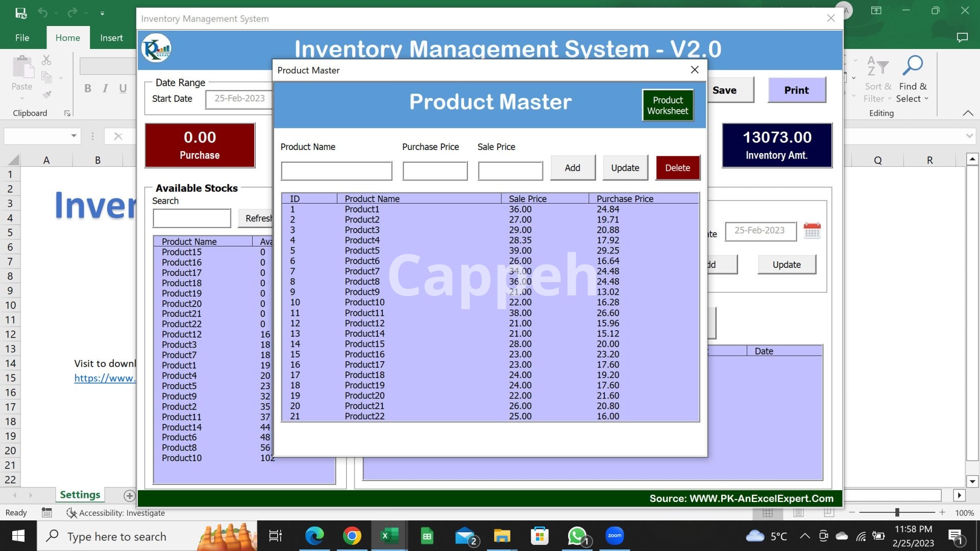The width and height of the screenshot is (980, 551).
Task: Click the Sort & Filter icon
Action: [x=877, y=66]
